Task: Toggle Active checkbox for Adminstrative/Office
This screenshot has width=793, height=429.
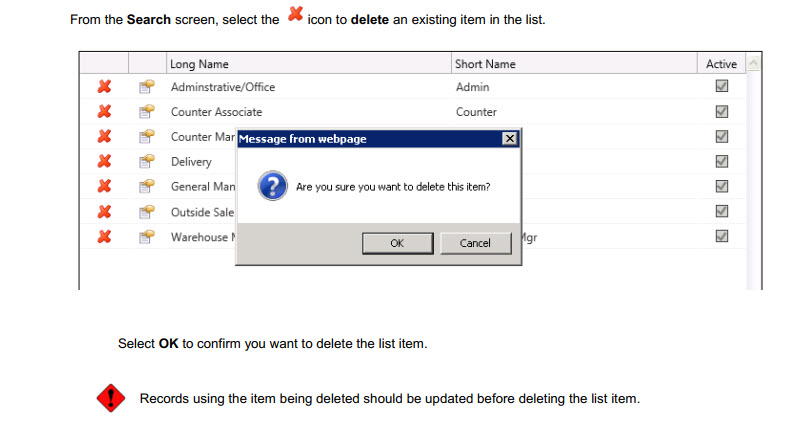Action: coord(721,87)
